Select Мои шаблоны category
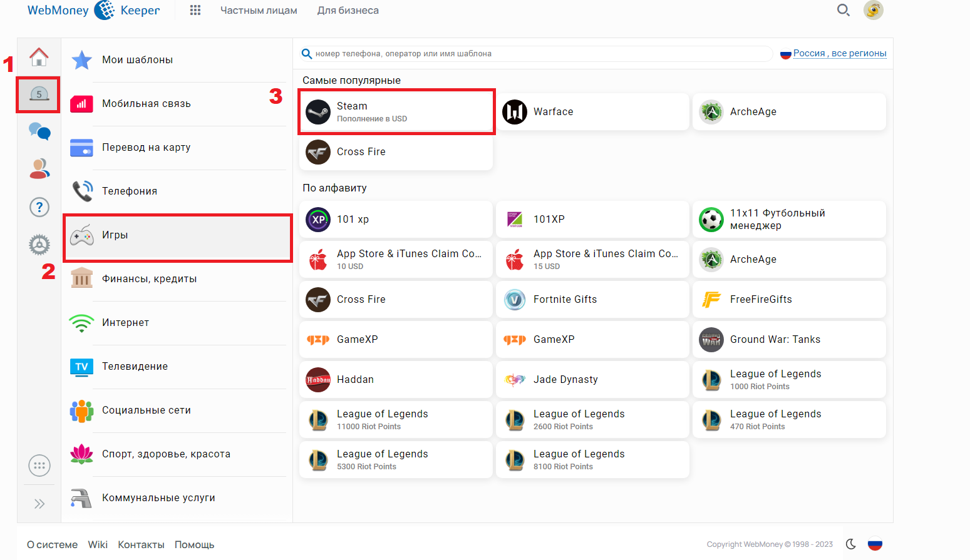Image resolution: width=970 pixels, height=560 pixels. pyautogui.click(x=177, y=60)
